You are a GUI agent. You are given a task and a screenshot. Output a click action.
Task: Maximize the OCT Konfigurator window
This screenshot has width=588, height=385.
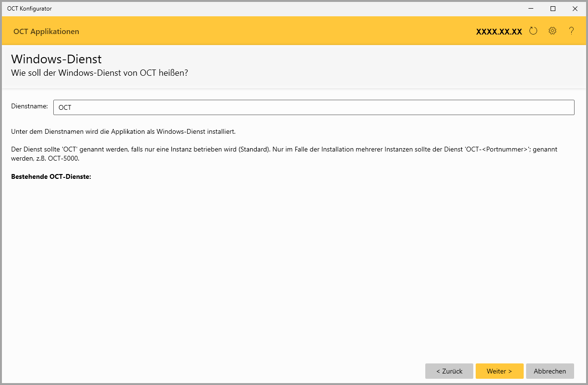553,9
